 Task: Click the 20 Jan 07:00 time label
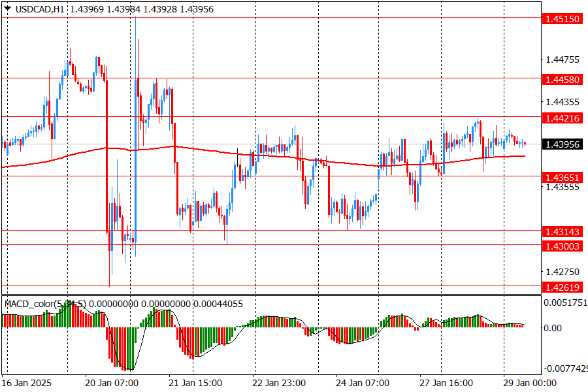pos(112,383)
